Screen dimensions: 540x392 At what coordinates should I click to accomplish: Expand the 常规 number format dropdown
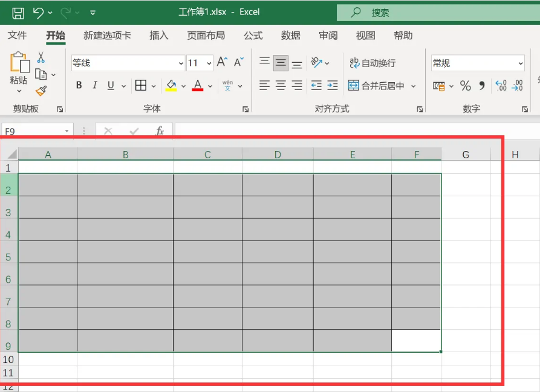521,63
